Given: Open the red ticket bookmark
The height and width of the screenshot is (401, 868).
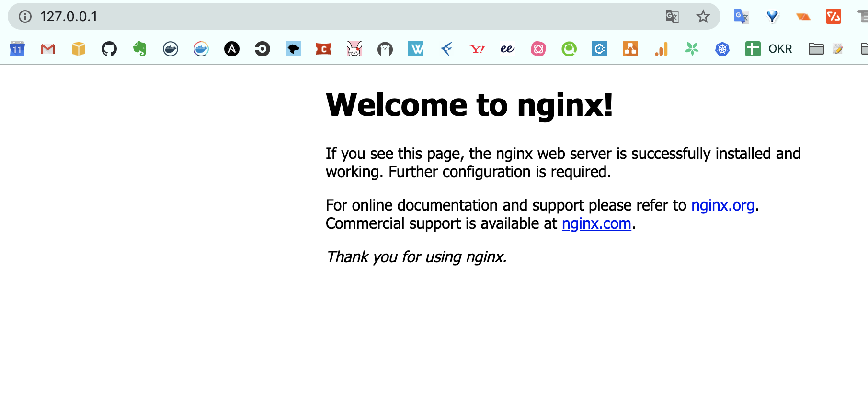Looking at the screenshot, I should click(324, 49).
